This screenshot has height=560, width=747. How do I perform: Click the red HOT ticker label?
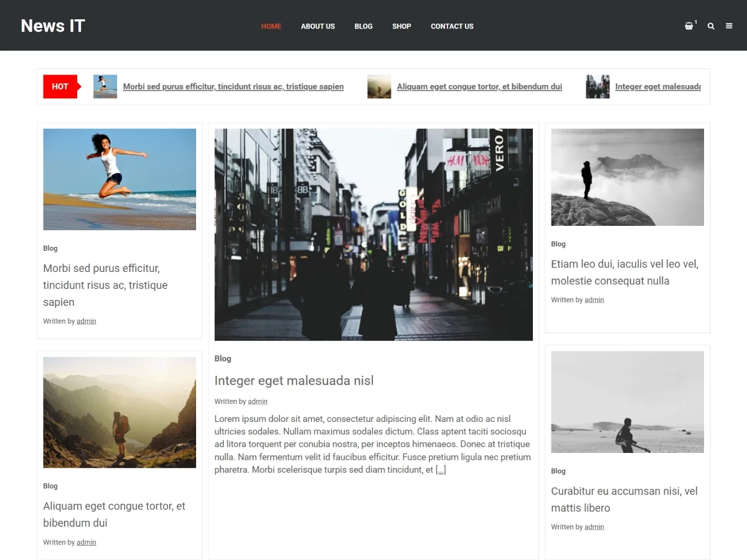click(60, 86)
